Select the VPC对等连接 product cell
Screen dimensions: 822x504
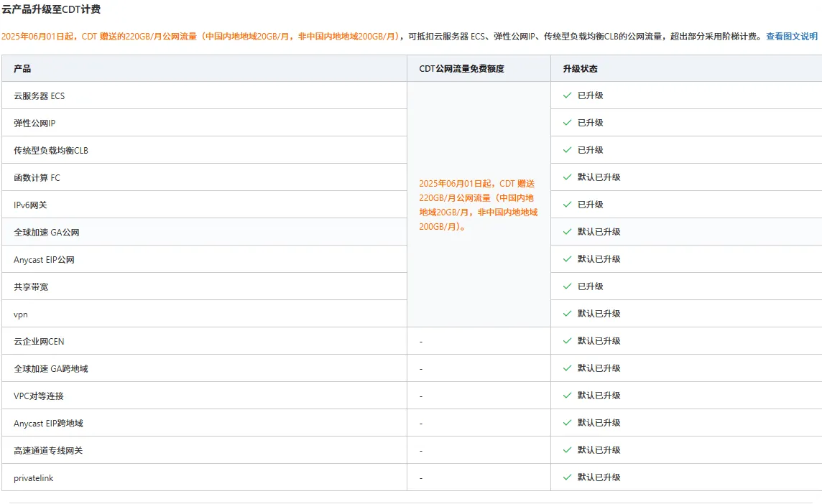tap(205, 395)
